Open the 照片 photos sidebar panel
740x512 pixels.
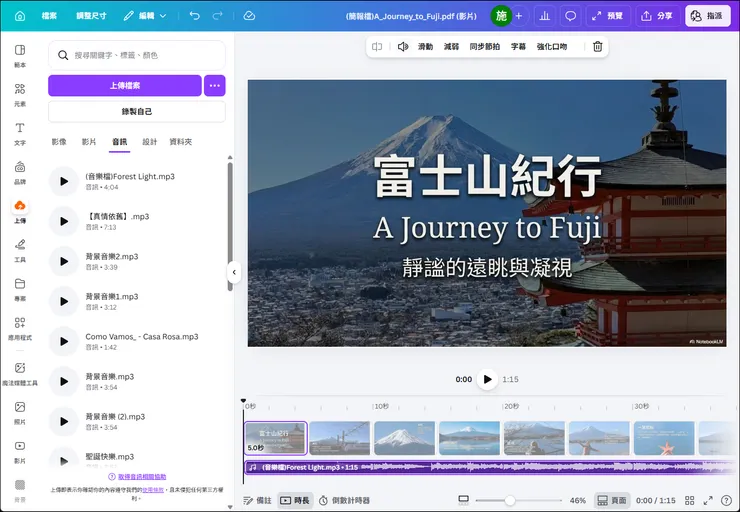click(x=20, y=412)
